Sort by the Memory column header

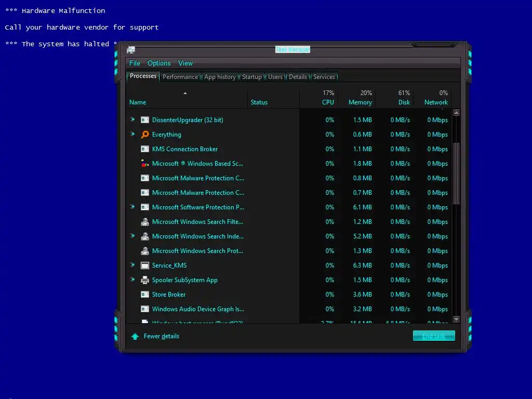pos(356,98)
